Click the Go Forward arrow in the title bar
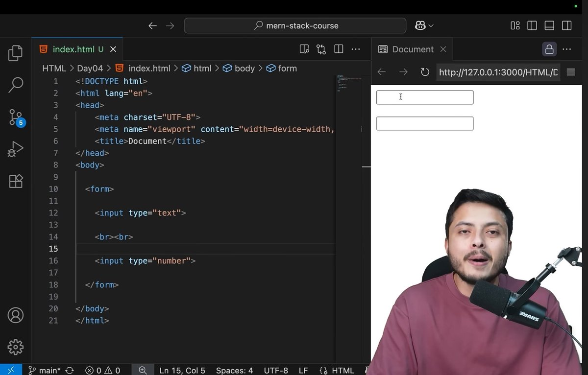 click(x=170, y=26)
